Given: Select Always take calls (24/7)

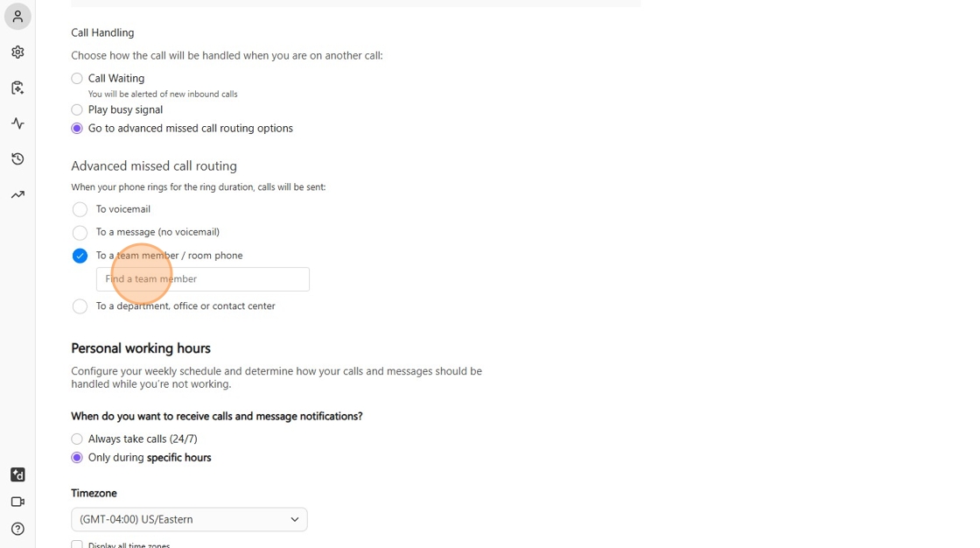Looking at the screenshot, I should point(77,439).
